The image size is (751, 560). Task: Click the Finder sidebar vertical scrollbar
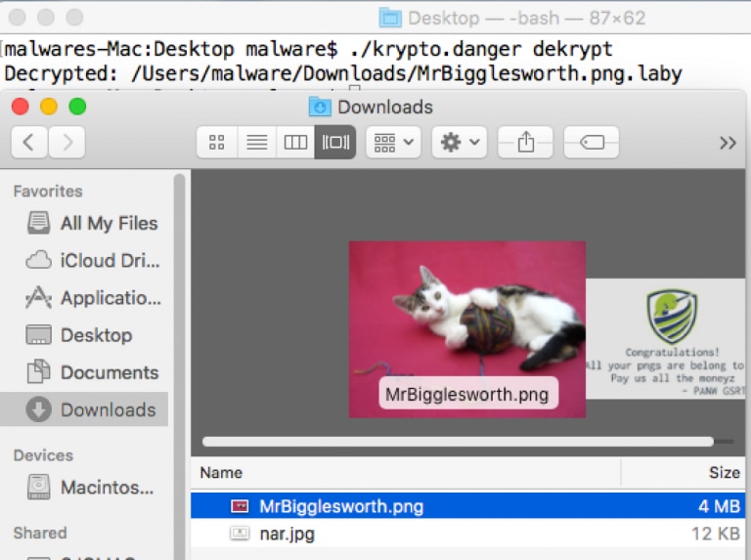pyautogui.click(x=180, y=366)
